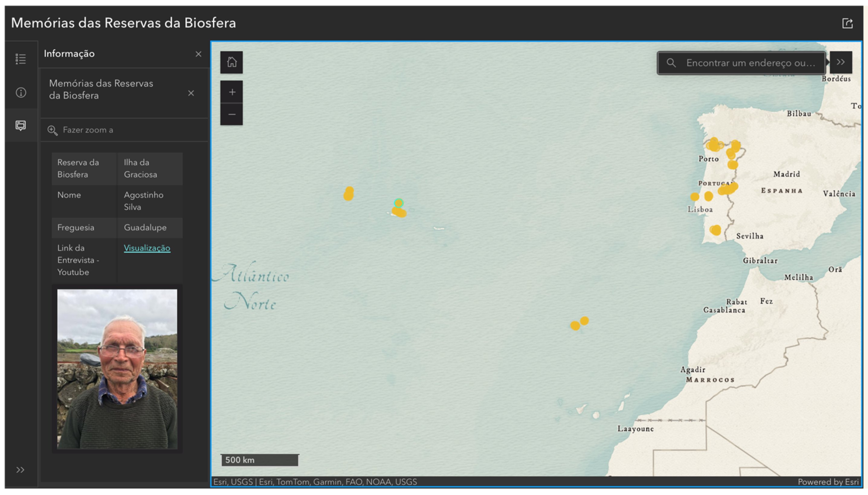868x495 pixels.
Task: Click the map Home button
Action: [x=232, y=62]
